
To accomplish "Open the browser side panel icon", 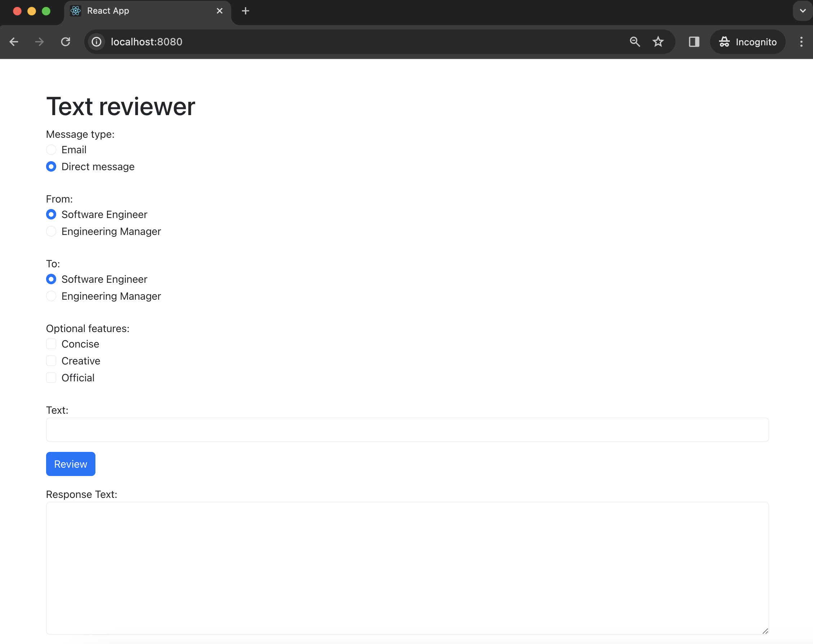I will coord(694,42).
